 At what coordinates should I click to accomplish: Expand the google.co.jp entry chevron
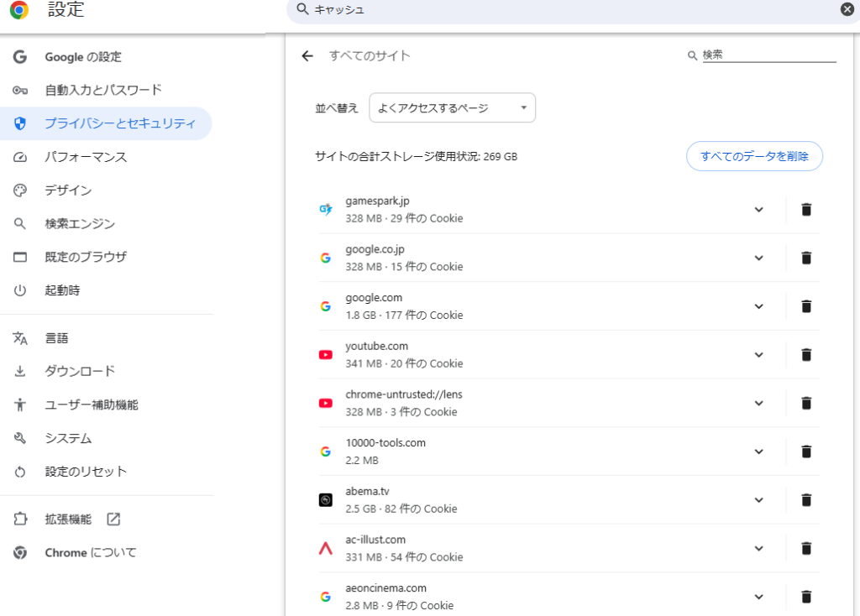[759, 258]
